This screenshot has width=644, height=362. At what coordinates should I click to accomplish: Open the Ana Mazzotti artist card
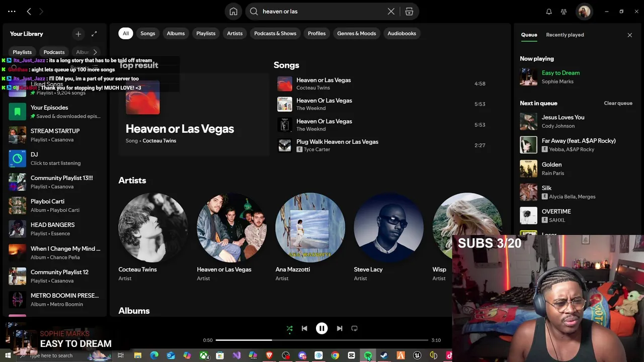pyautogui.click(x=310, y=237)
